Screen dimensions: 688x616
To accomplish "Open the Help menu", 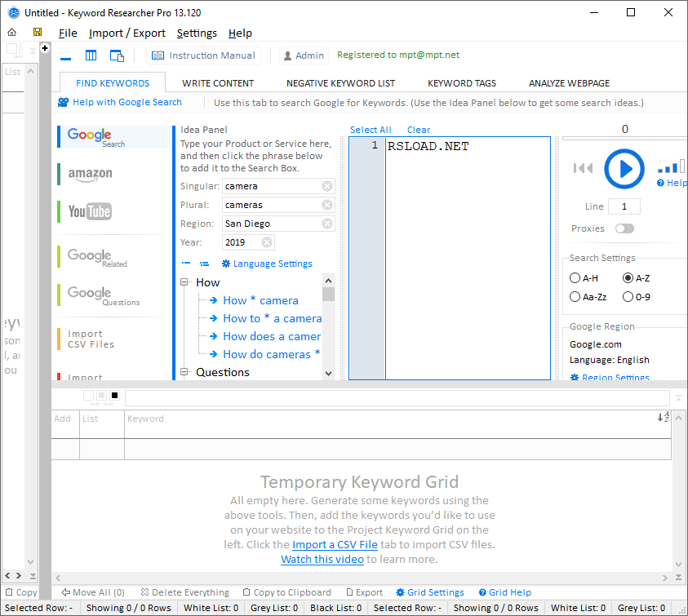I will [240, 33].
